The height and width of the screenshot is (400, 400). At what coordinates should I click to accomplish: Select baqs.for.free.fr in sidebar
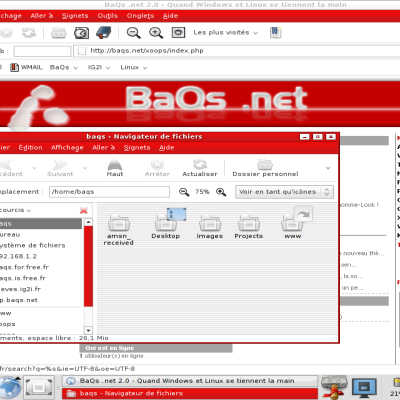pyautogui.click(x=24, y=267)
